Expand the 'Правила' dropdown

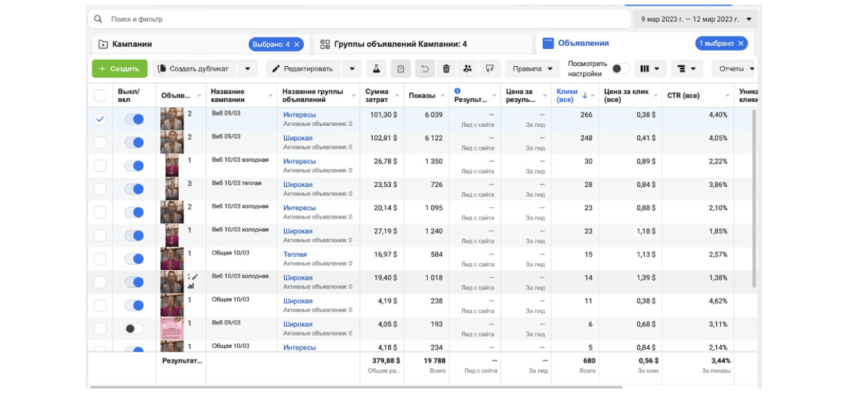(x=532, y=69)
